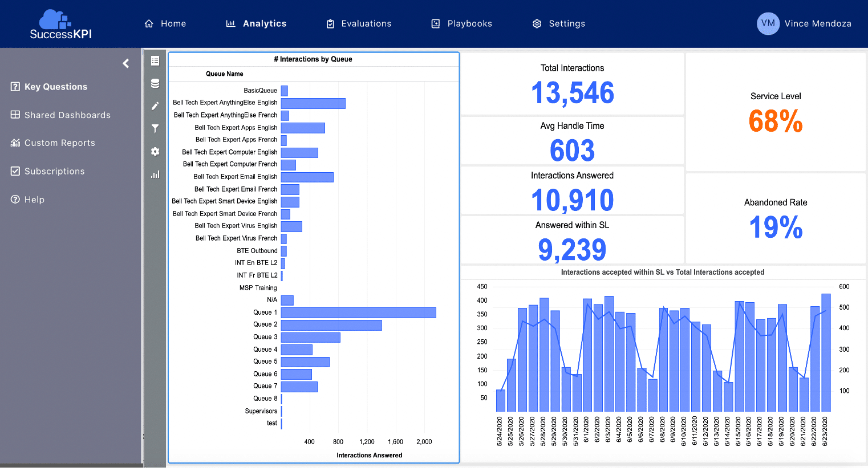Click the list view icon in the toolbar strip
The image size is (868, 471).
point(155,60)
